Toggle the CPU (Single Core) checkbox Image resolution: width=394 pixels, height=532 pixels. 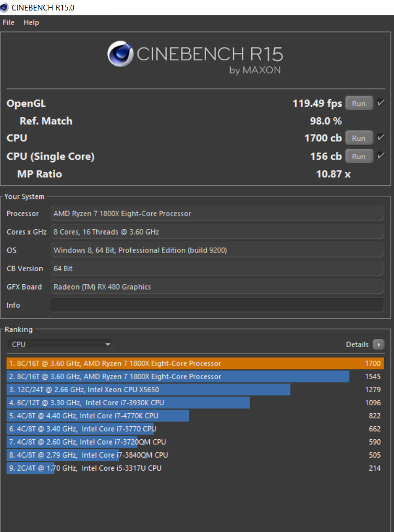380,156
